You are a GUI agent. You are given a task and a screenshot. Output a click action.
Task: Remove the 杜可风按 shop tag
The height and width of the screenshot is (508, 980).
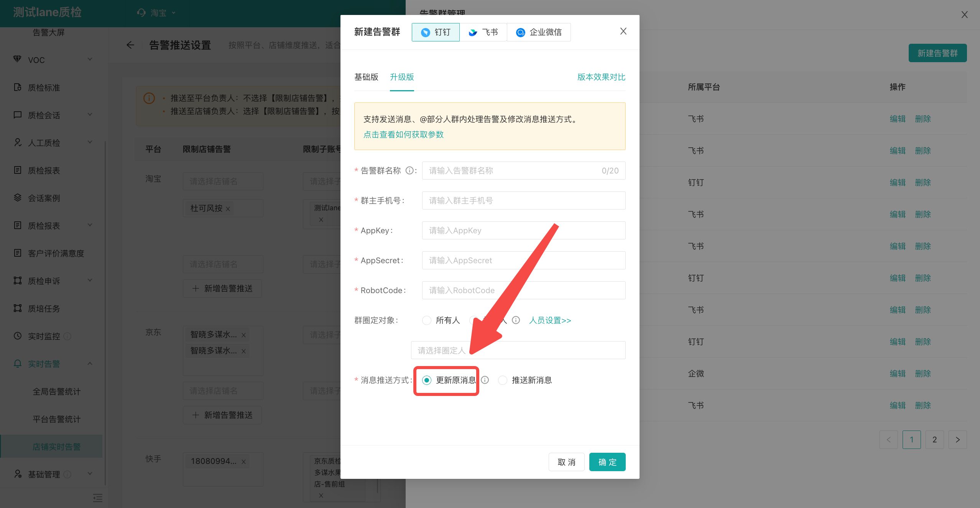tap(228, 209)
